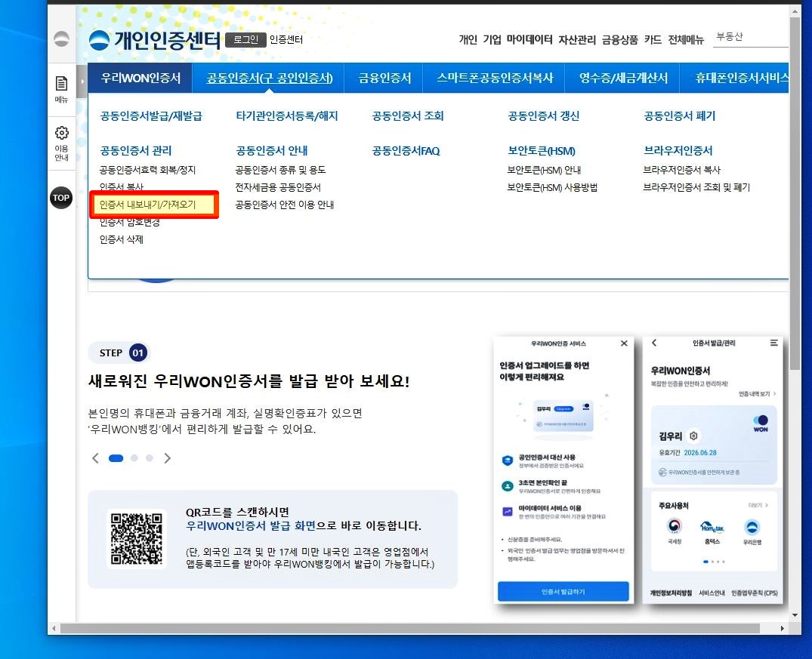
Task: Open the 마이데이터 top menu
Action: pyautogui.click(x=529, y=40)
